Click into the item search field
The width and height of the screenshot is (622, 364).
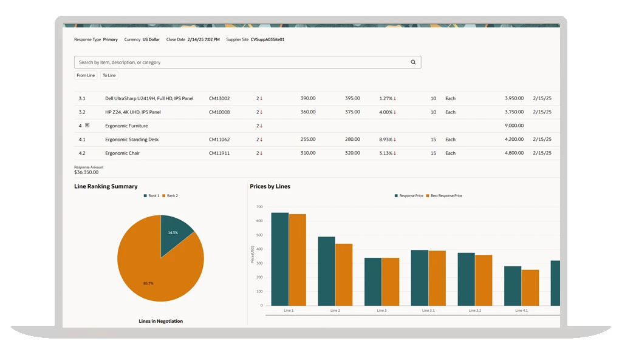click(x=243, y=62)
